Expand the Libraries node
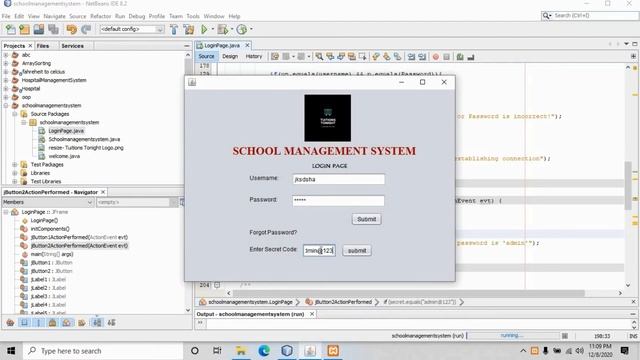This screenshot has height=360, width=640. (15, 173)
